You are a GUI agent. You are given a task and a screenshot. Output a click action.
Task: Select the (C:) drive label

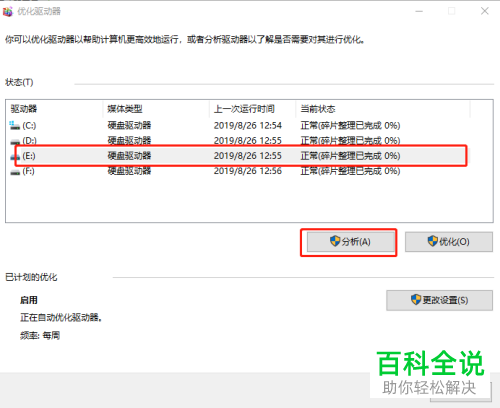[x=29, y=126]
